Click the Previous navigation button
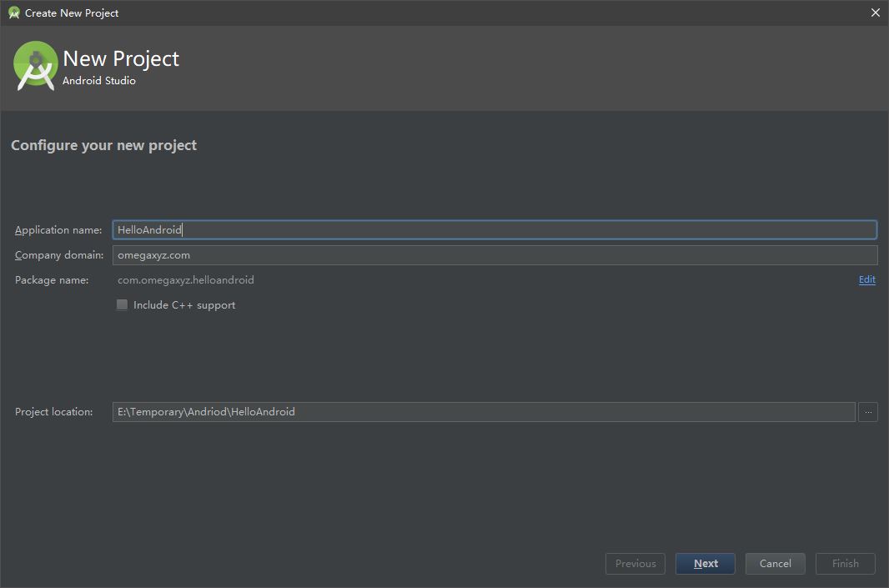Image resolution: width=889 pixels, height=588 pixels. pyautogui.click(x=635, y=563)
